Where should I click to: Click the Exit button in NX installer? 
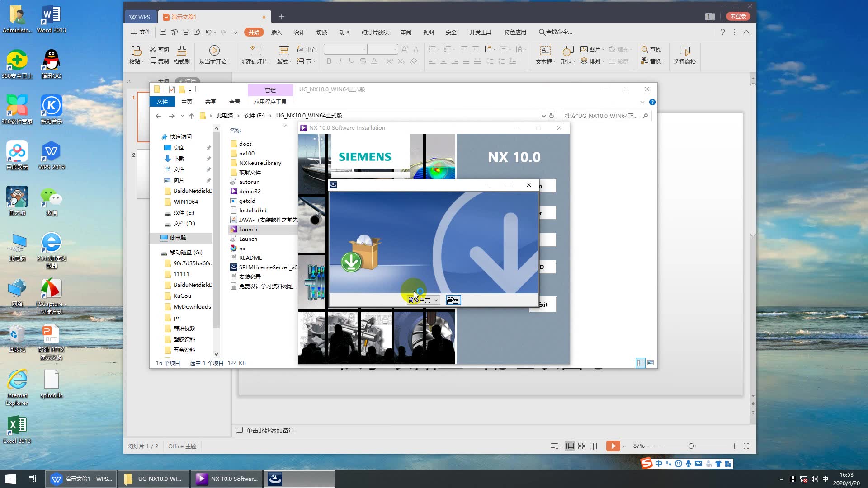(x=543, y=305)
